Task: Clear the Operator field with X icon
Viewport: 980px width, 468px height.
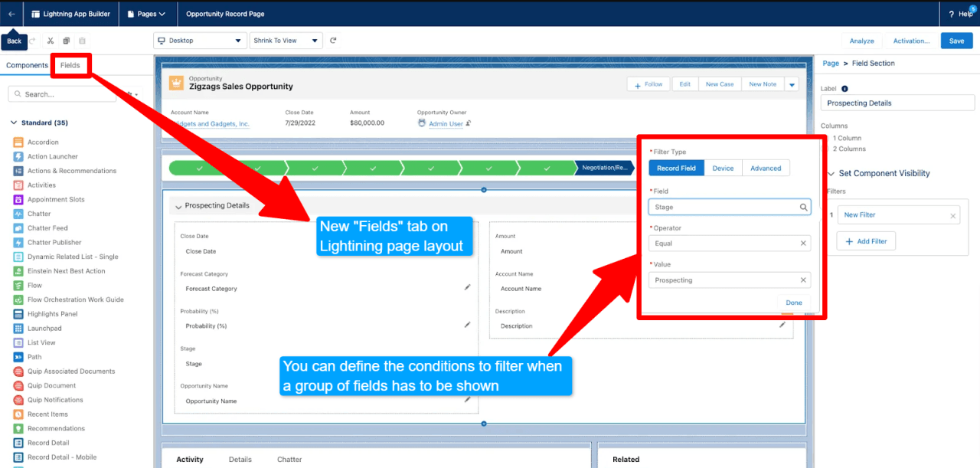Action: click(x=803, y=244)
